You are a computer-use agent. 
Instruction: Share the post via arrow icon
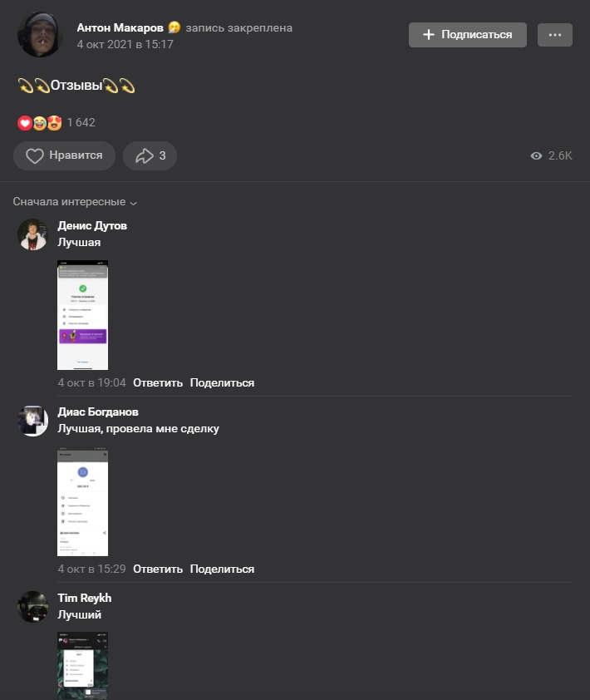tap(150, 155)
